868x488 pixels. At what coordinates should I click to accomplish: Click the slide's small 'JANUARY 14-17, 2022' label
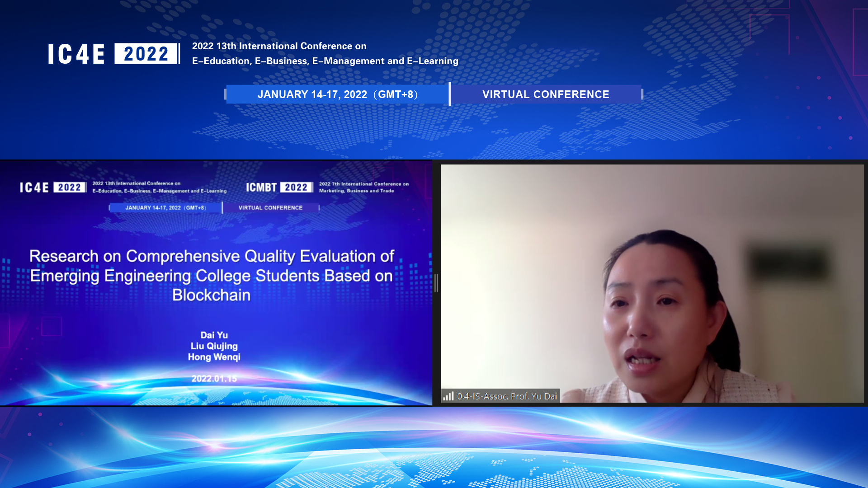click(x=165, y=208)
